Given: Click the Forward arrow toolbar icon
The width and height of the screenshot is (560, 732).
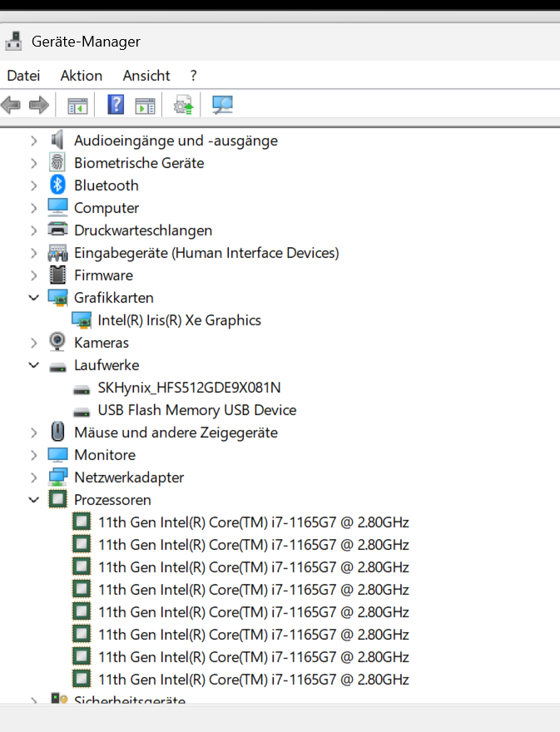Looking at the screenshot, I should pyautogui.click(x=39, y=105).
